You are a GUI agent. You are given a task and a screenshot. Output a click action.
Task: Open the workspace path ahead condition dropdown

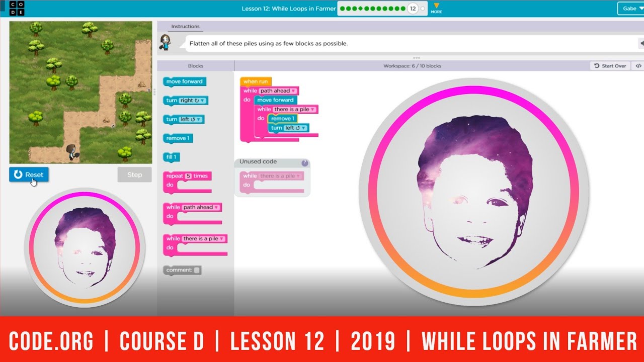(x=278, y=91)
